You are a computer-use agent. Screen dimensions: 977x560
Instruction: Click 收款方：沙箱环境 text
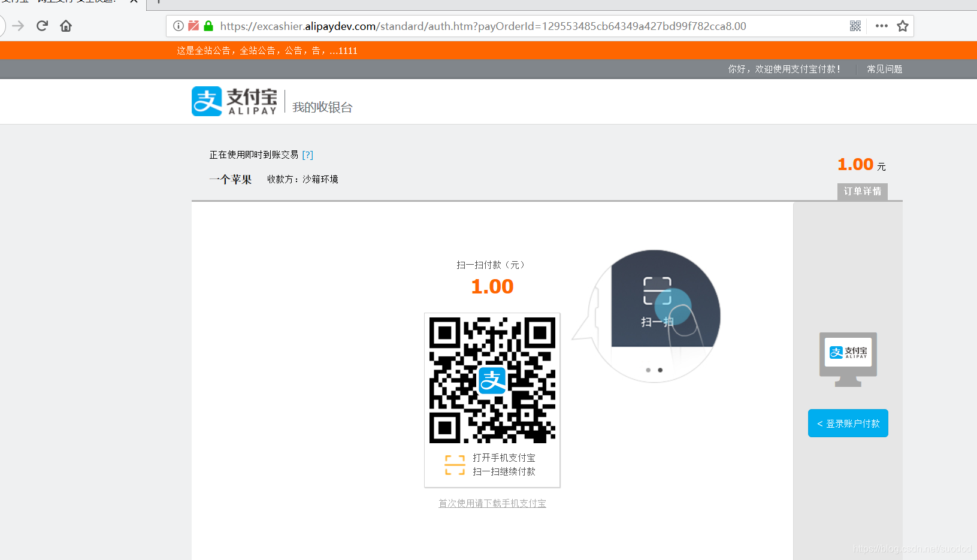(x=303, y=179)
